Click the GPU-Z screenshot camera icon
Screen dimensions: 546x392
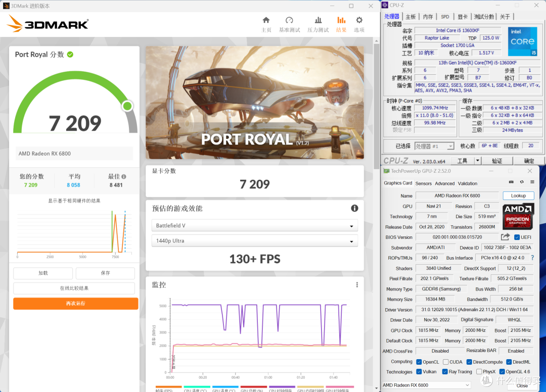tap(511, 182)
